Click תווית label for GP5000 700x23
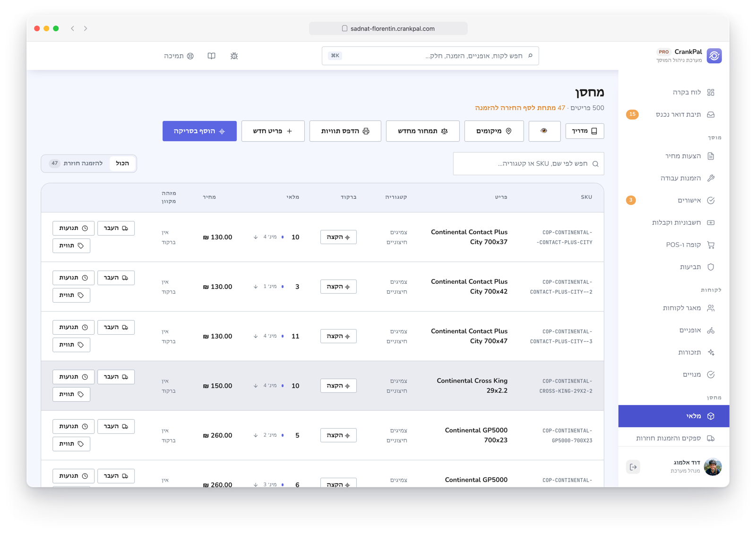 tap(71, 444)
